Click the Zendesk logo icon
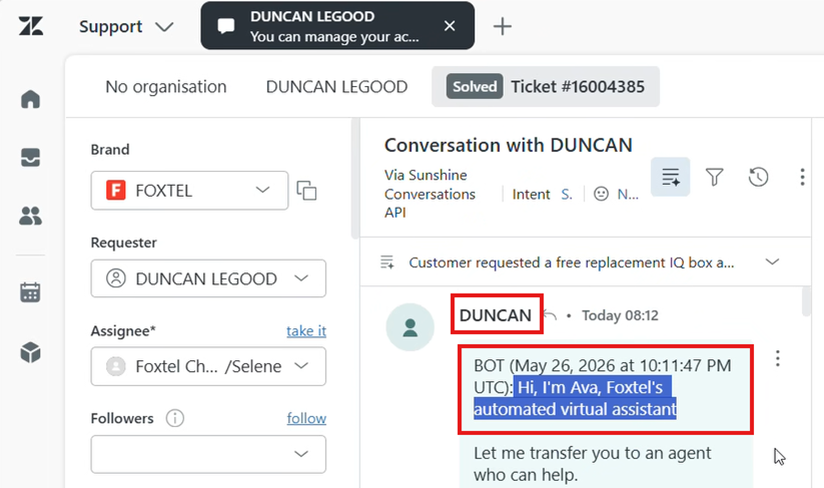The height and width of the screenshot is (488, 824). [x=31, y=26]
